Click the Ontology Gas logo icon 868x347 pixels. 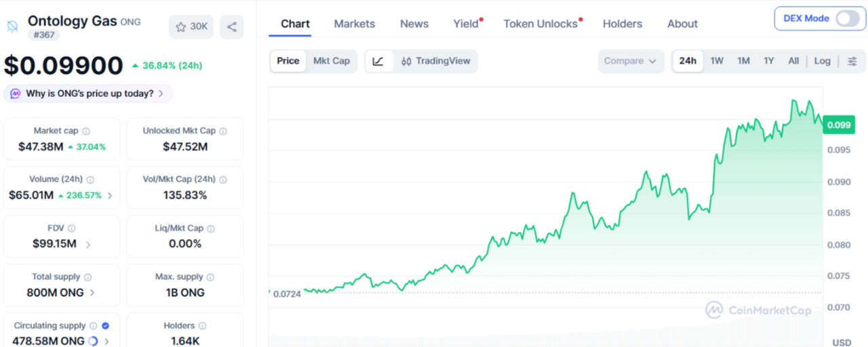[12, 26]
